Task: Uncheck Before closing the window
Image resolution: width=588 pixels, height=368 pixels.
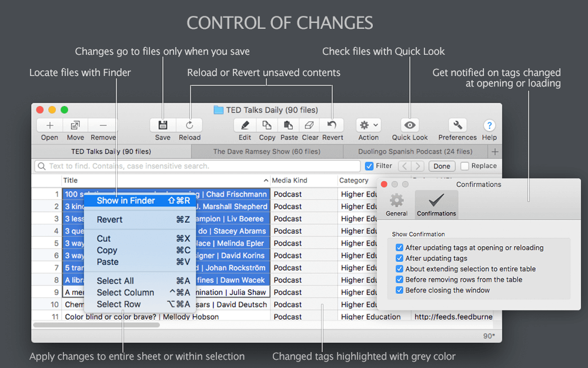Action: pos(399,290)
